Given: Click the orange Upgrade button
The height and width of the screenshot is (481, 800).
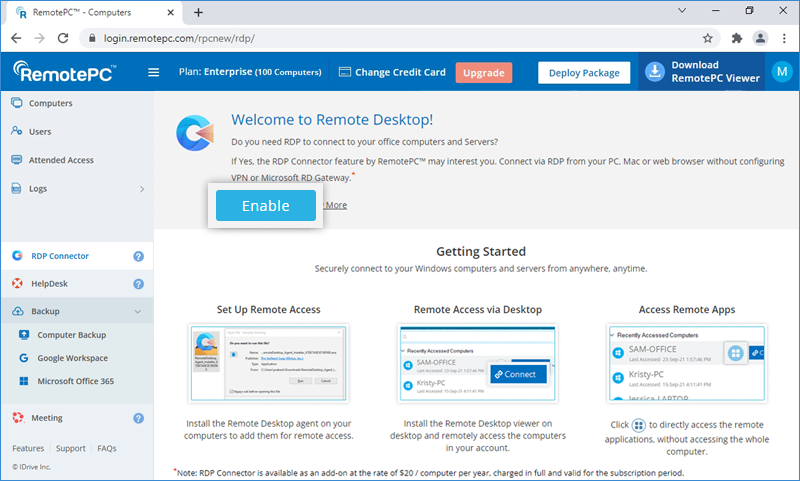Looking at the screenshot, I should 484,73.
